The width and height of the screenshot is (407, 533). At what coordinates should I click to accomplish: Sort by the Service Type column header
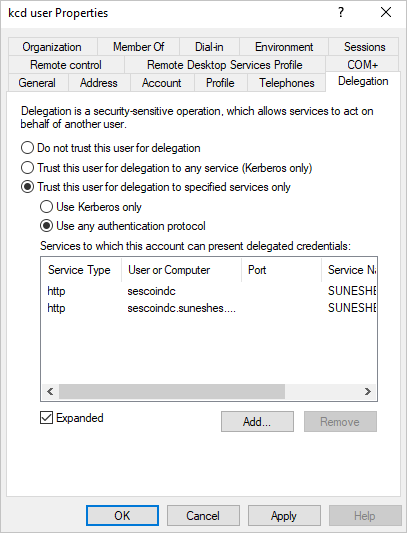pos(81,270)
